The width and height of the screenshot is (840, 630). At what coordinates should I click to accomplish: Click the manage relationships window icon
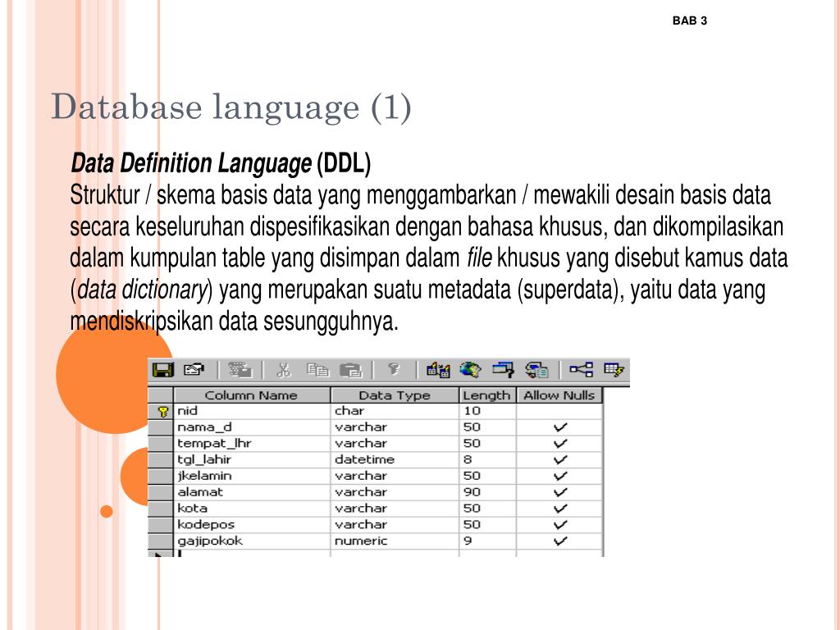(503, 370)
